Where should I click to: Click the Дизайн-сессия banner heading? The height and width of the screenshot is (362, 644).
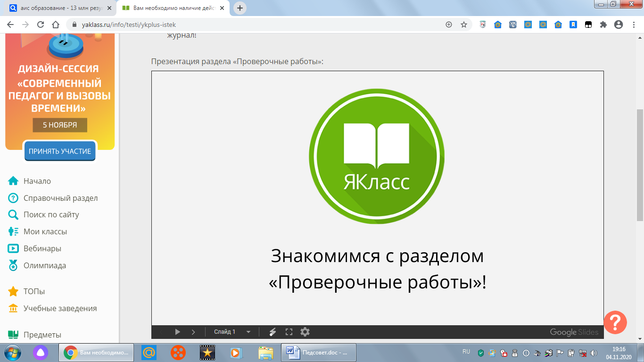pos(58,69)
